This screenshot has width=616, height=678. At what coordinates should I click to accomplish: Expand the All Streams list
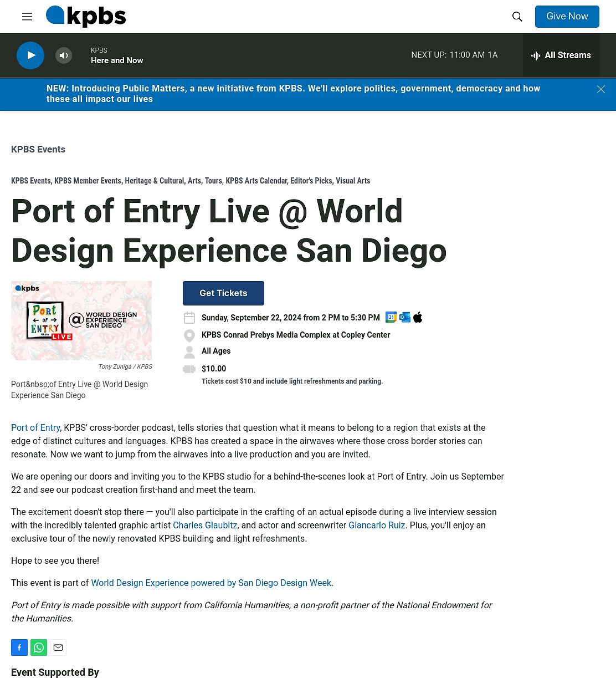561,55
